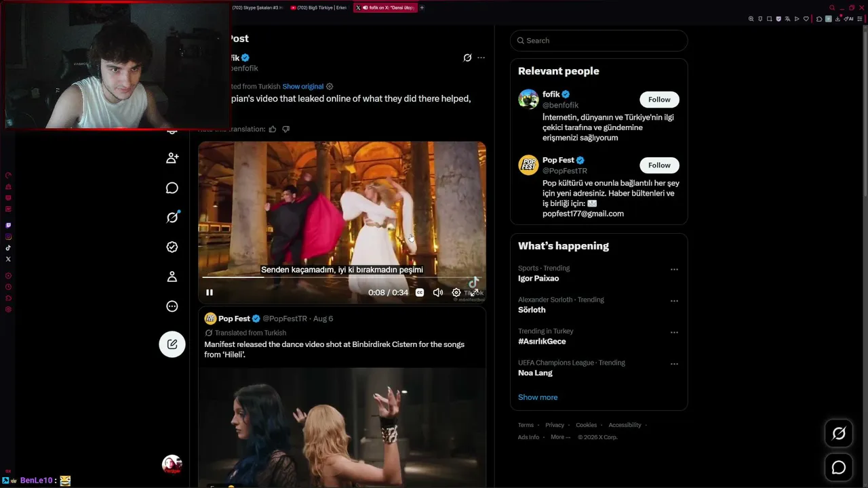Screen dimensions: 868x488
Task: Click the browser zoom magnifier toolbar icon
Action: [751, 19]
